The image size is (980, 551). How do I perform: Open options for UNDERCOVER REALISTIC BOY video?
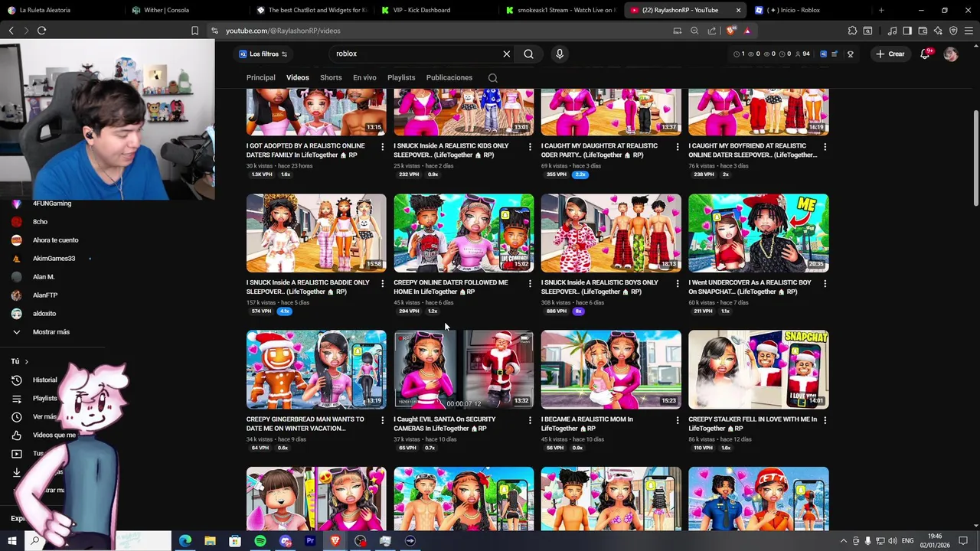(825, 283)
